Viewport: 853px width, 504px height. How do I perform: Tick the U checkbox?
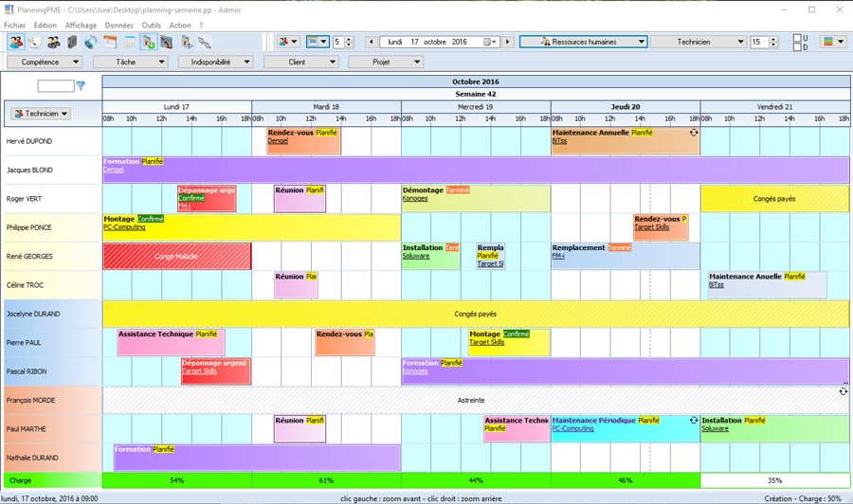pos(797,38)
